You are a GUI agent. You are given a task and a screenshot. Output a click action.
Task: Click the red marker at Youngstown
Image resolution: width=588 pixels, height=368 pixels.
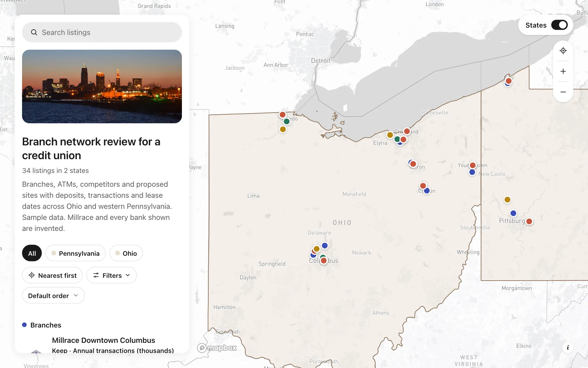click(473, 165)
